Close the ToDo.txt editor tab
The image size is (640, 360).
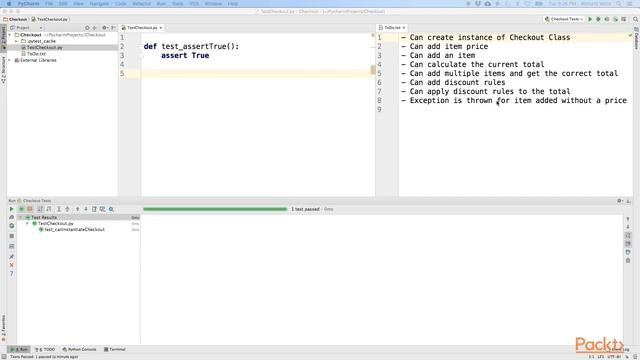[404, 28]
